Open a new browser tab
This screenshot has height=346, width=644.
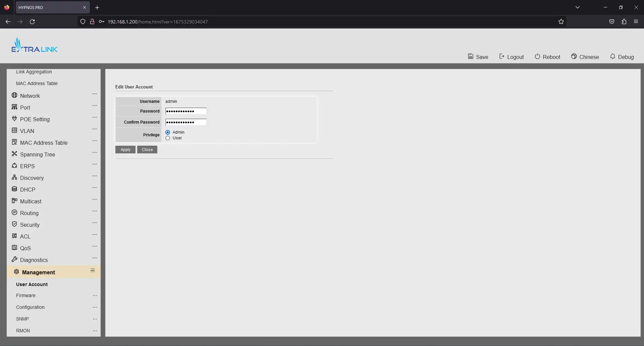(97, 7)
